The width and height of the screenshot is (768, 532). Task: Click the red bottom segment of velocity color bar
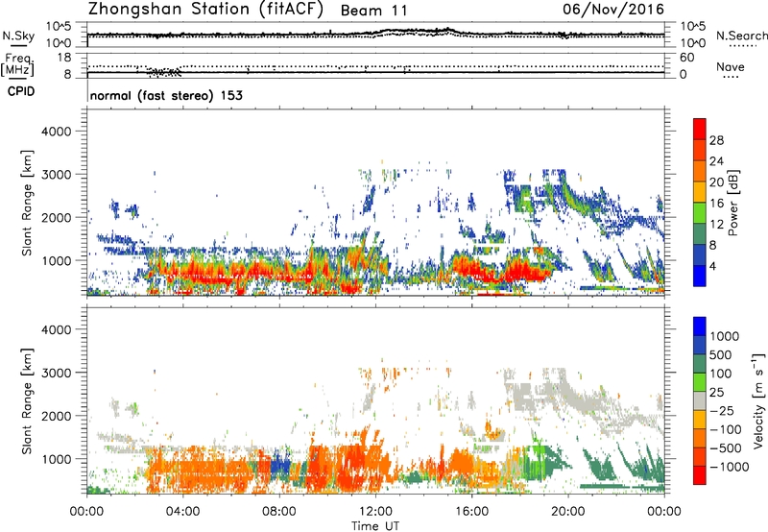click(x=700, y=475)
